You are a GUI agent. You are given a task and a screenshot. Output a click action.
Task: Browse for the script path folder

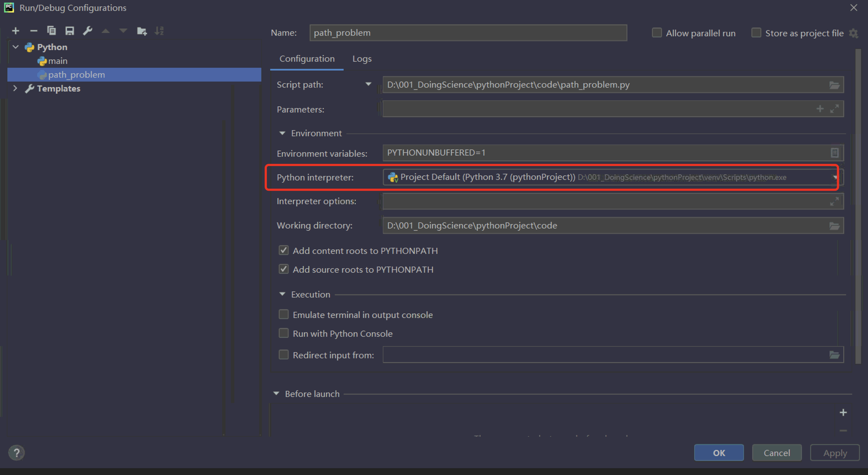coord(834,85)
